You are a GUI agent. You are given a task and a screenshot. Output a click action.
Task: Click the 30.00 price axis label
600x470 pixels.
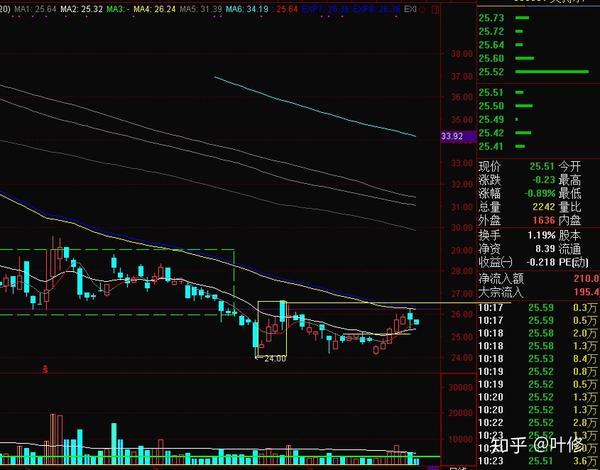[x=461, y=228]
